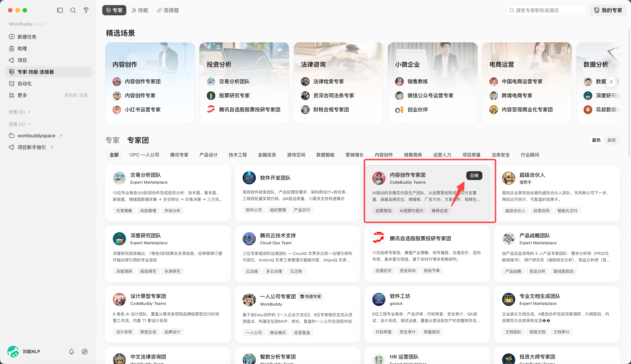631x364 pixels.
Task: Expand 项目新手指引 arrow
Action: 52,147
